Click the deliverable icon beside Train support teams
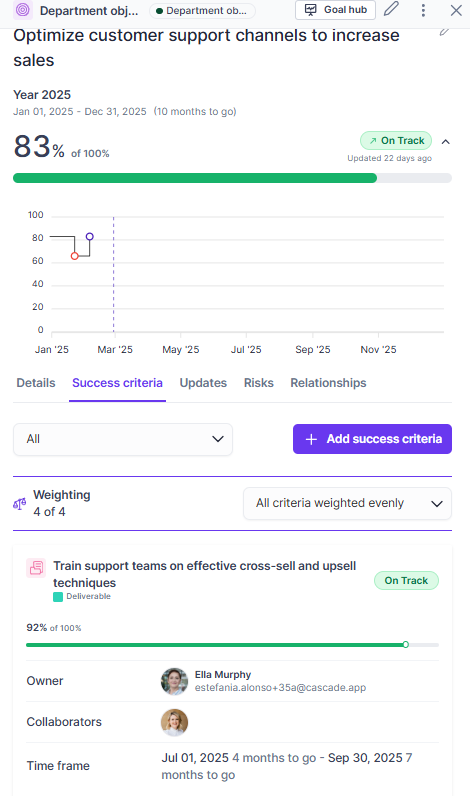 click(36, 568)
